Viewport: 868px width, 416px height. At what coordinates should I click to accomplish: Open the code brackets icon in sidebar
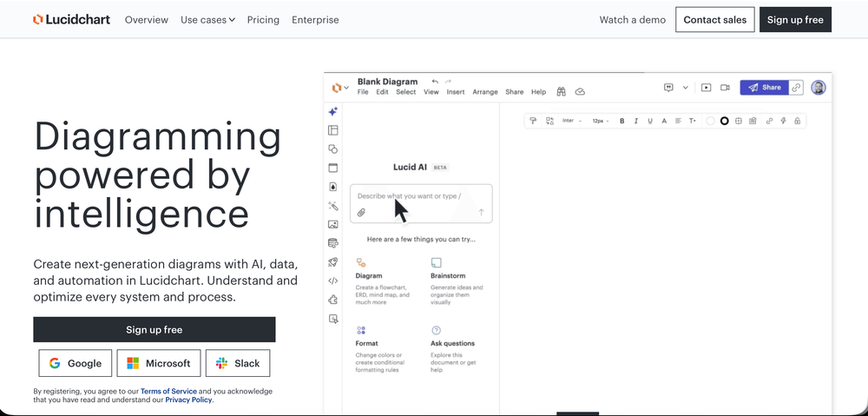332,281
